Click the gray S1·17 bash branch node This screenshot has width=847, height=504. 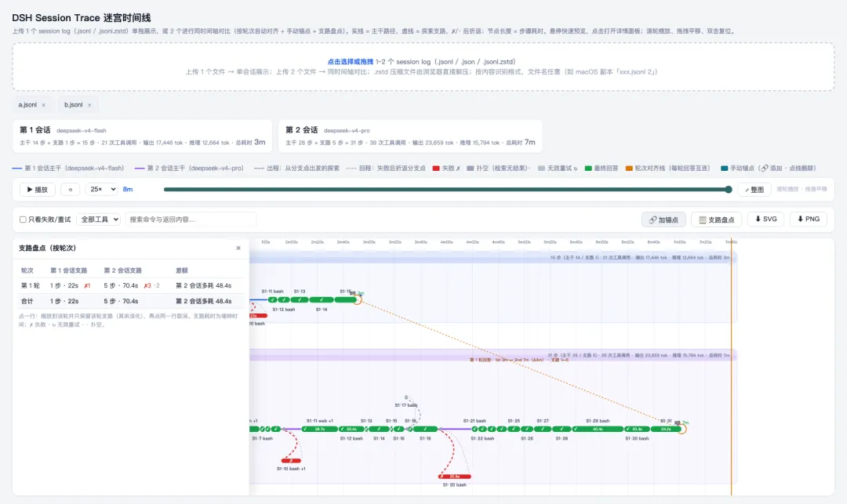[406, 397]
